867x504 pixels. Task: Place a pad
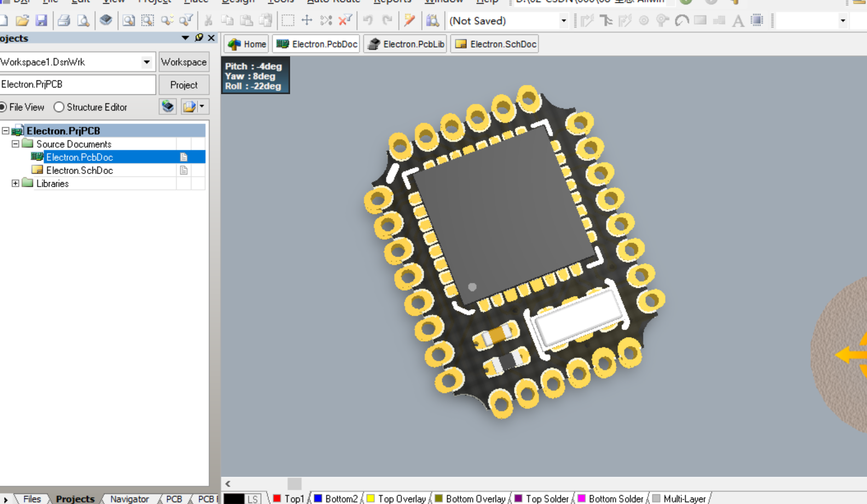[x=644, y=21]
